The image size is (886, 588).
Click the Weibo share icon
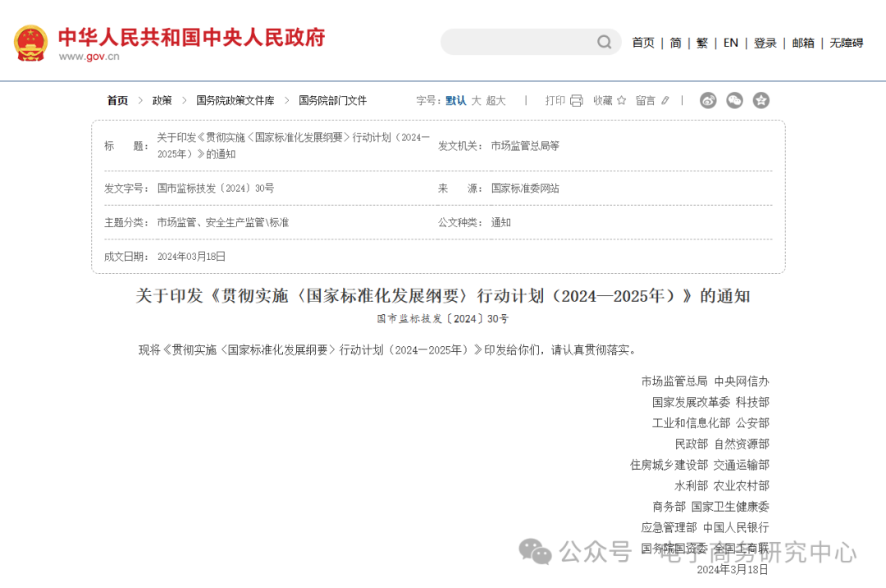click(x=708, y=100)
